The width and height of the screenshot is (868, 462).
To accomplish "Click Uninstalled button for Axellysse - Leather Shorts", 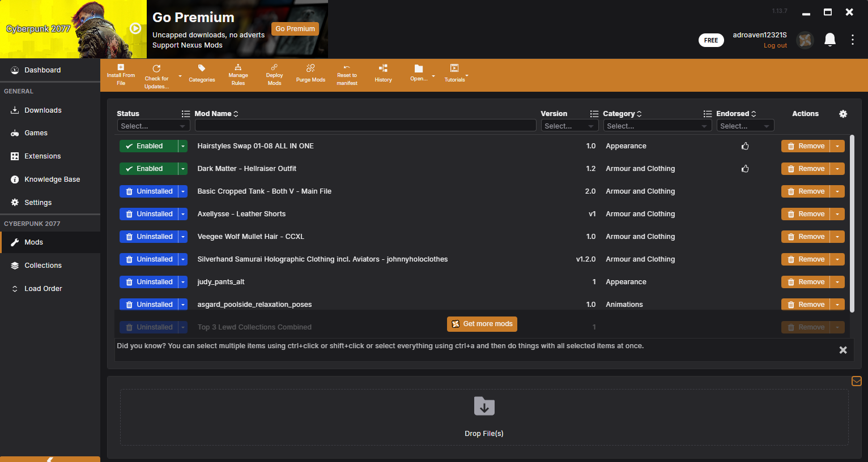I will click(x=149, y=214).
